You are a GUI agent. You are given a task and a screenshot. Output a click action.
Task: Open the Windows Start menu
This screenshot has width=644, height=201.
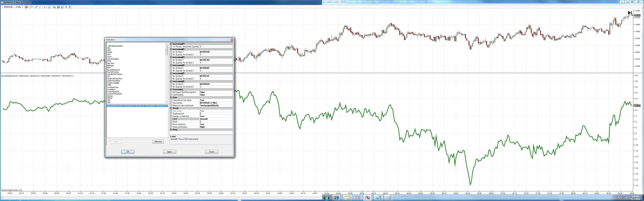[327, 198]
